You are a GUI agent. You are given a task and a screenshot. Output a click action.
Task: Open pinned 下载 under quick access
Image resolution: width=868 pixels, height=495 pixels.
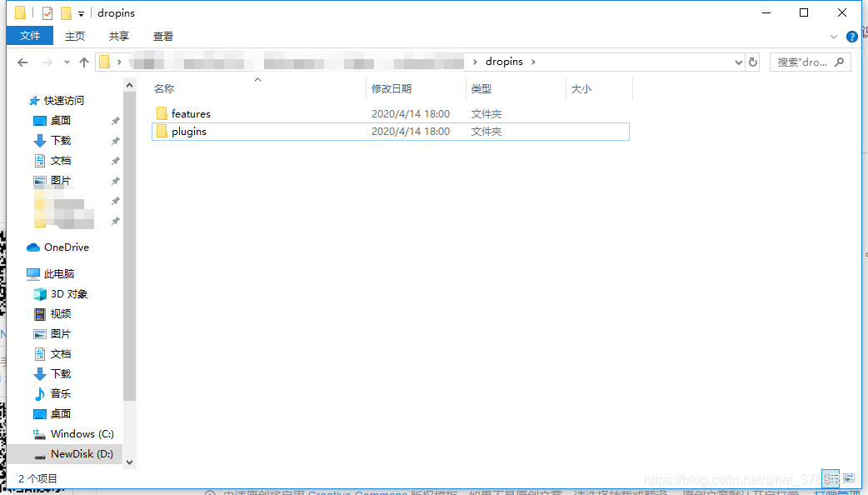60,140
